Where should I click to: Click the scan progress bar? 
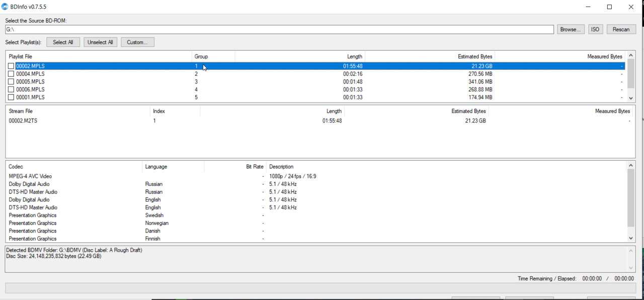coord(320,288)
